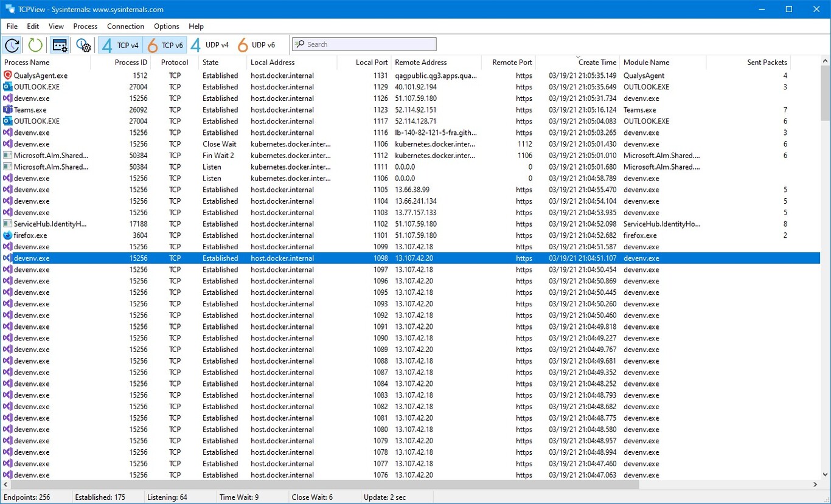
Task: Open the info settings toolbar icon
Action: 83,44
